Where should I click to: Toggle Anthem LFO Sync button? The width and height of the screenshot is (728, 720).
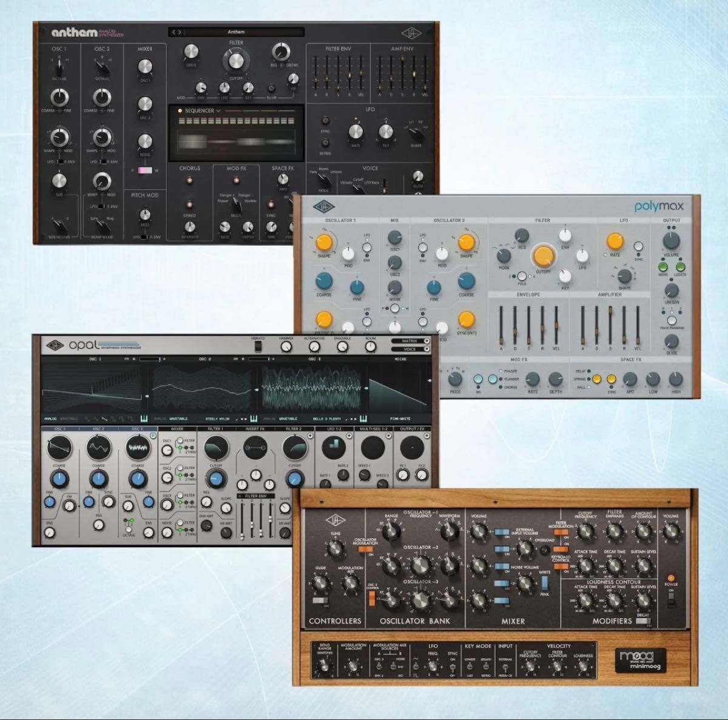(326, 121)
